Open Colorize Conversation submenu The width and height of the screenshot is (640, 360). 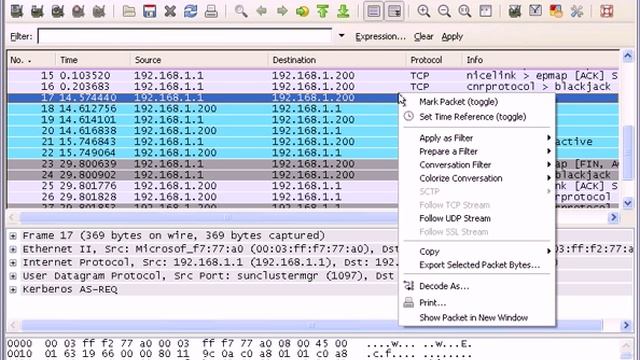coord(477,178)
